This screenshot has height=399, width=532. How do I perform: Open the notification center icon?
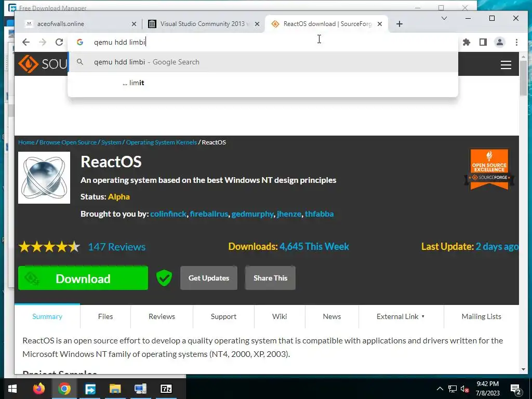(516, 389)
